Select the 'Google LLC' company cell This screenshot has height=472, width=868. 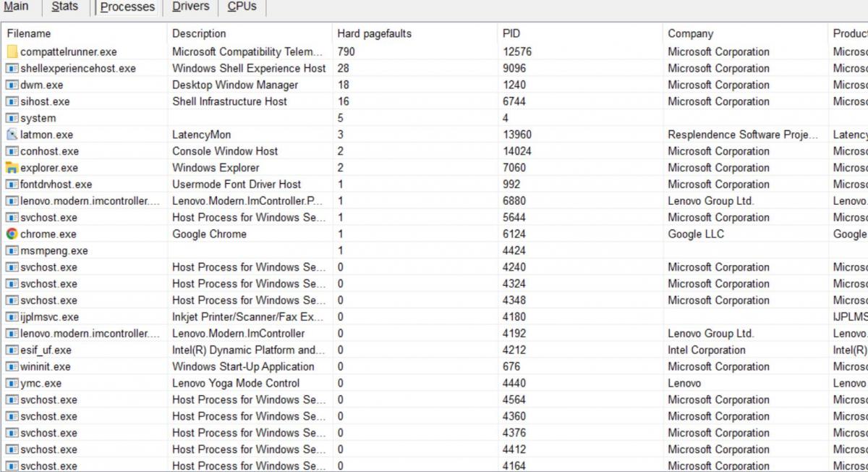(x=696, y=235)
